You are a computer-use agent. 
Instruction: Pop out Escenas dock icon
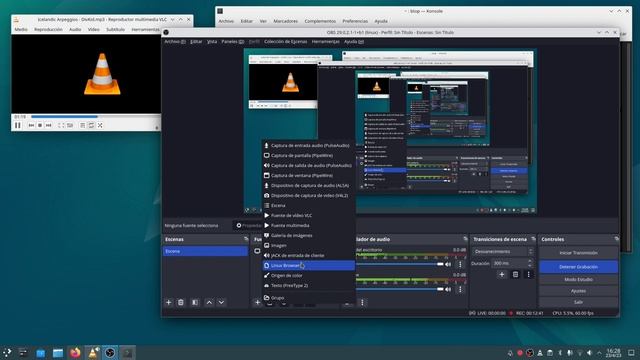(x=246, y=239)
